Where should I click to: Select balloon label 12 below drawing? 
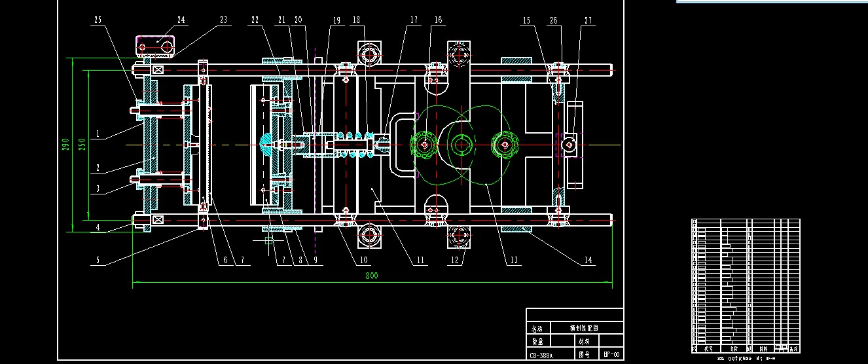point(455,261)
